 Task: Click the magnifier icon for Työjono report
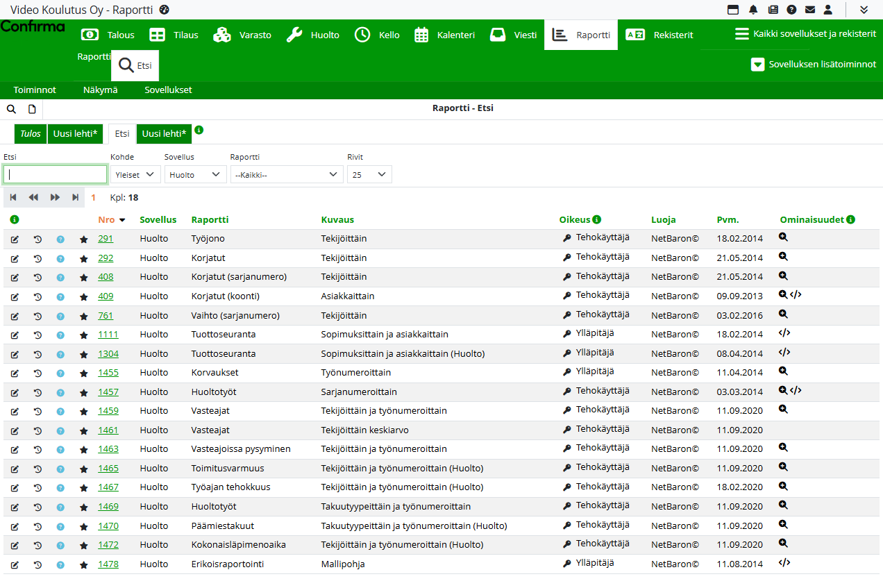click(x=783, y=237)
